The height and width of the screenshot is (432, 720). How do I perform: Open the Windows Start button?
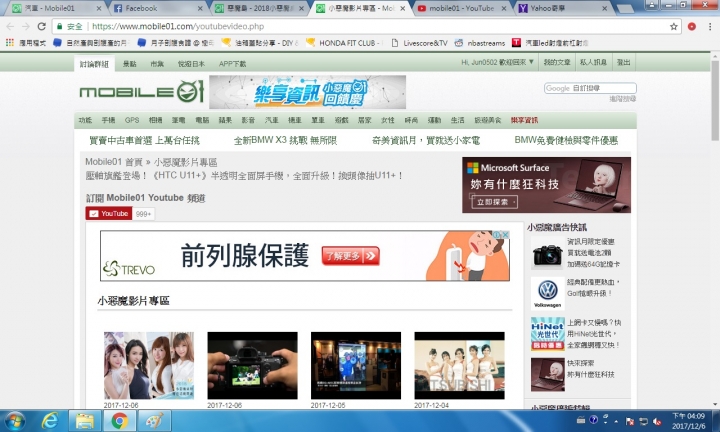click(15, 421)
